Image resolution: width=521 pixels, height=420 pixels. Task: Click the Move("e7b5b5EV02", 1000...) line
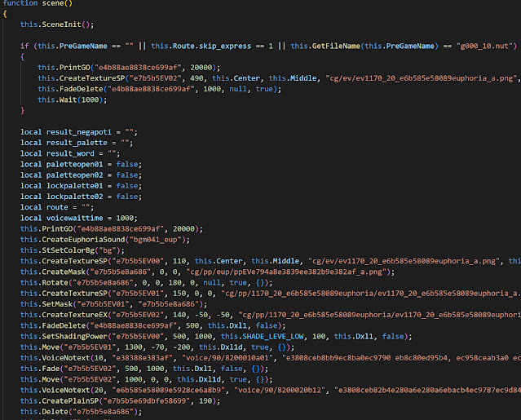147,379
